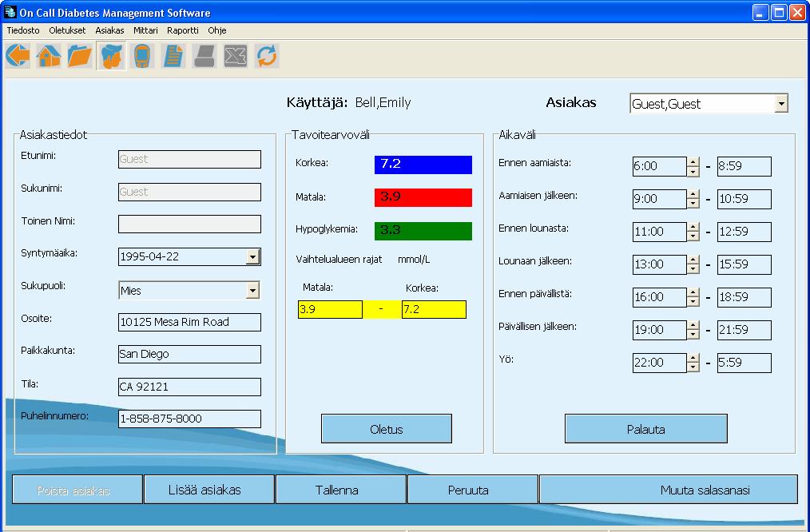Increase Yö start time with up arrow
Image resolution: width=810 pixels, height=532 pixels.
693,359
